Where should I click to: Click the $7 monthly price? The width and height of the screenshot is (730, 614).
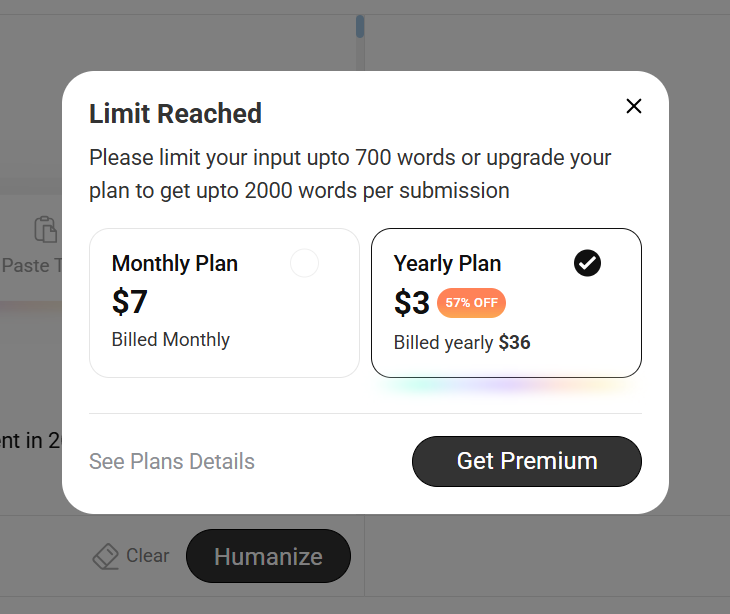point(129,302)
